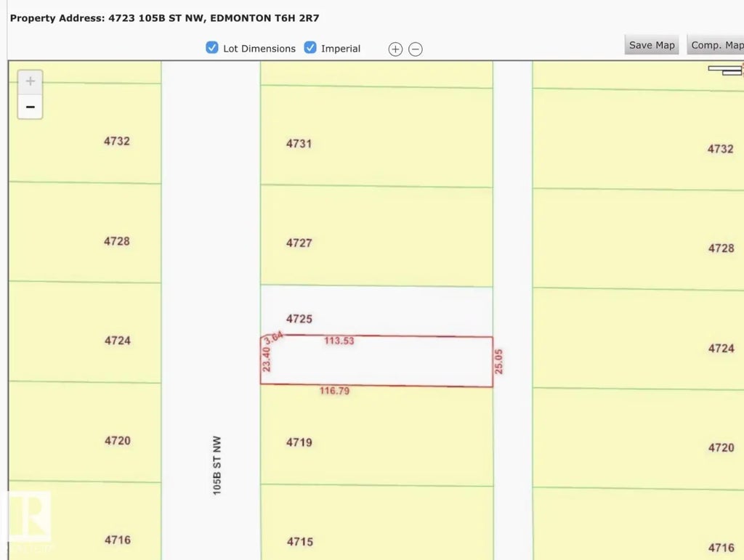
Task: Uncheck the Lot Dimensions checkbox
Action: tap(212, 48)
